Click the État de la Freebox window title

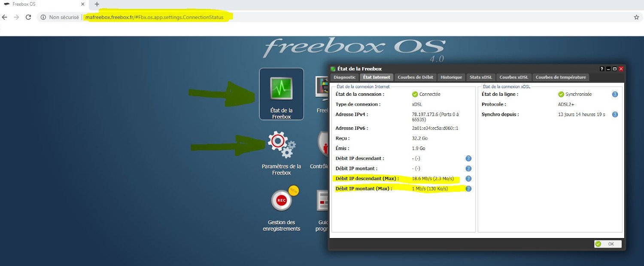359,69
